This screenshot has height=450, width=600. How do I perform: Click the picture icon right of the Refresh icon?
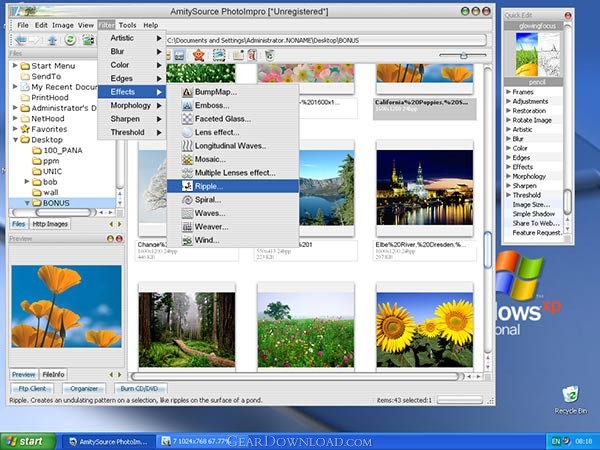88,40
